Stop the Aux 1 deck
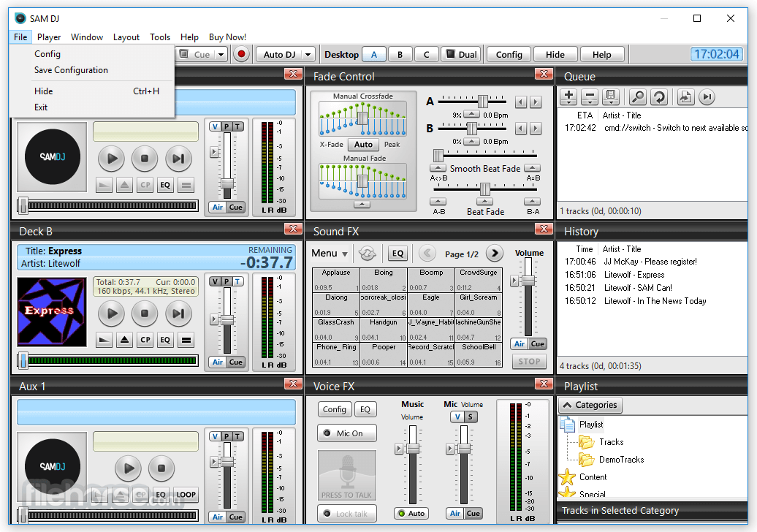Viewport: 757px width, 532px height. pyautogui.click(x=161, y=468)
